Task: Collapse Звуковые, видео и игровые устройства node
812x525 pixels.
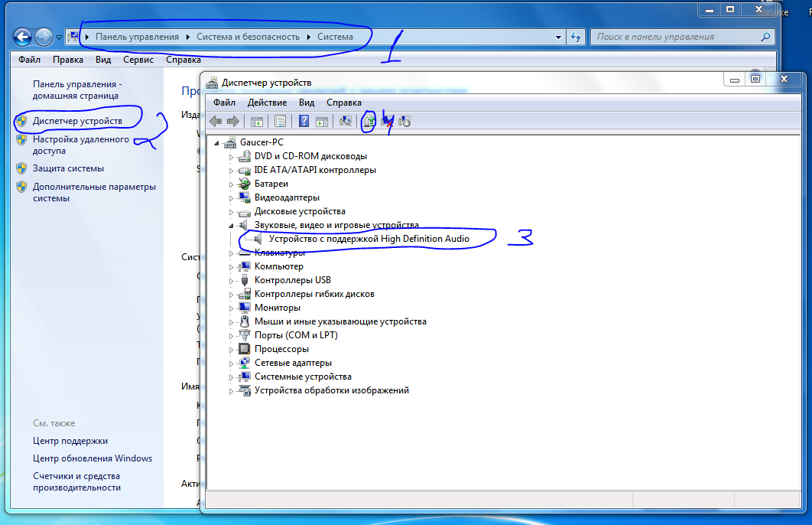Action: pos(232,226)
